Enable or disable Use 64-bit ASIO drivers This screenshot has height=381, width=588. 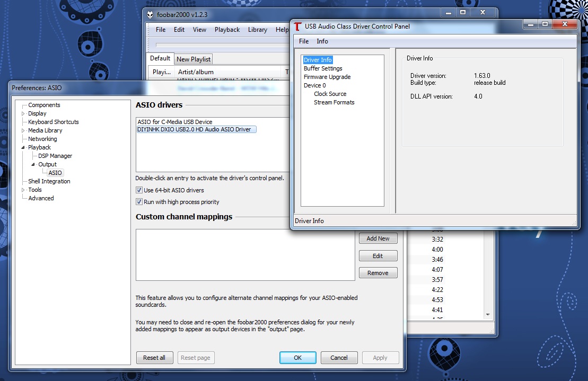(139, 190)
